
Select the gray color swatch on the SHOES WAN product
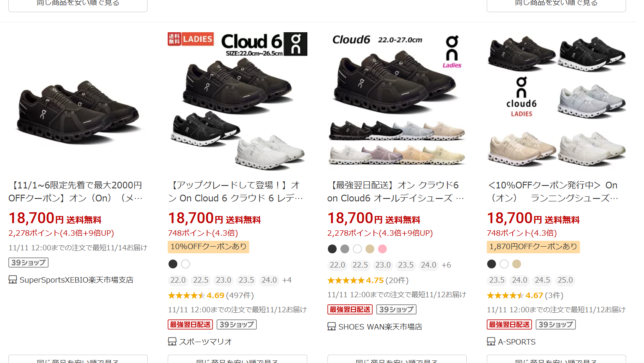coord(345,249)
